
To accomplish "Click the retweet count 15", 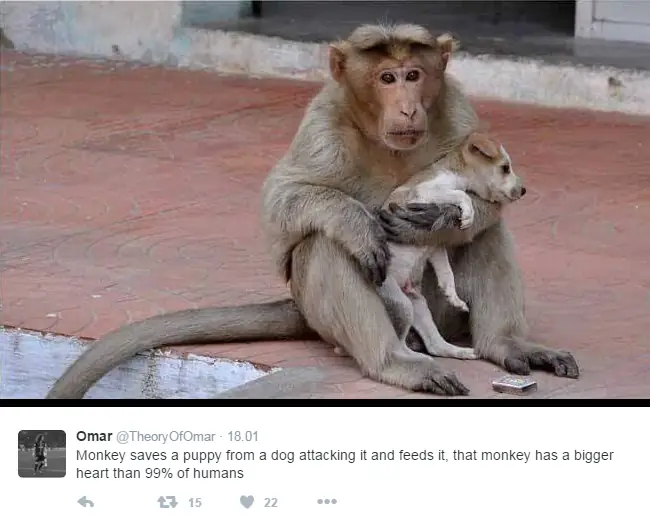I will point(195,503).
